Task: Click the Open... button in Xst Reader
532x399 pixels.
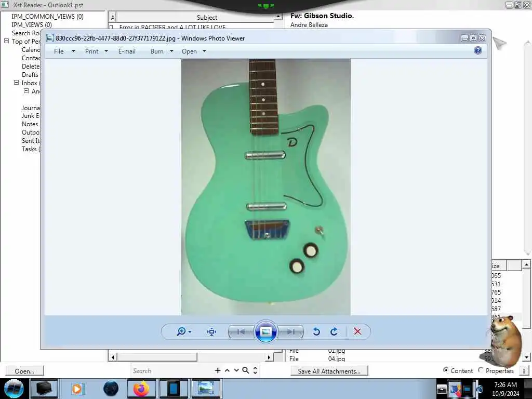Action: [24, 371]
